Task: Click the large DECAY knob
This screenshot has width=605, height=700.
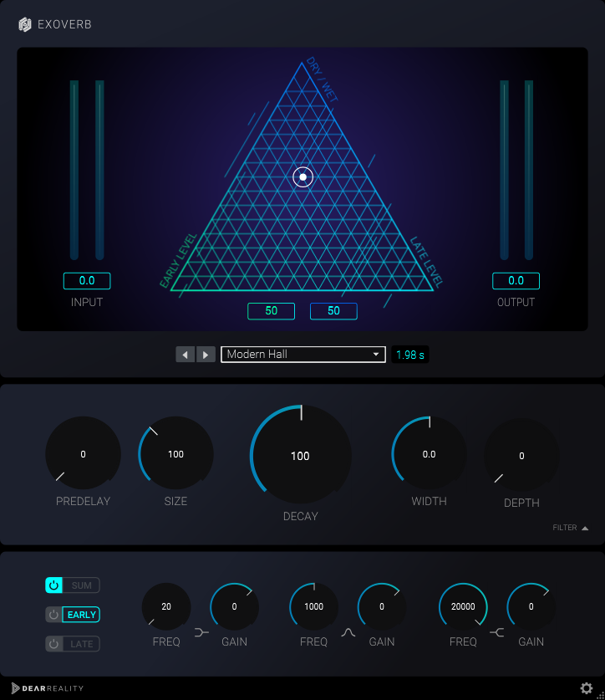Action: click(301, 456)
